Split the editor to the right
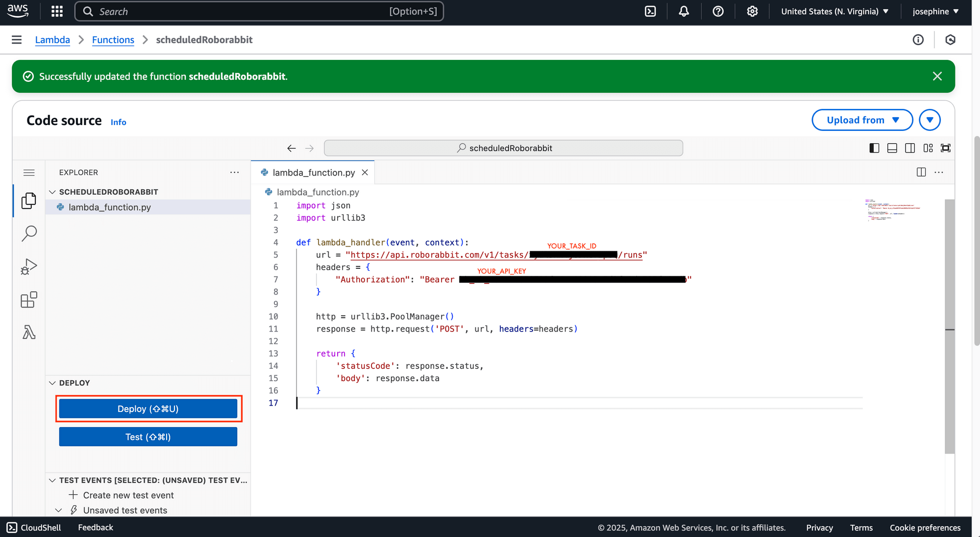Screen dimensions: 980x537 coord(921,172)
